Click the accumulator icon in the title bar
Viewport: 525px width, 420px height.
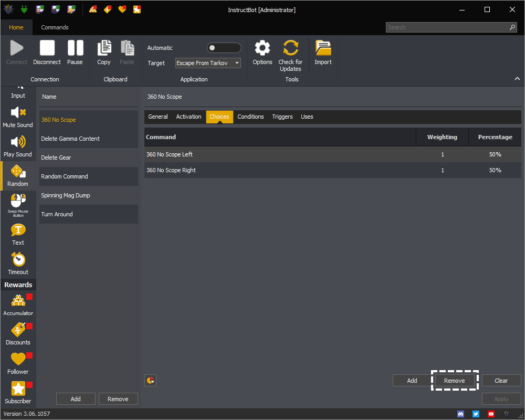(93, 9)
